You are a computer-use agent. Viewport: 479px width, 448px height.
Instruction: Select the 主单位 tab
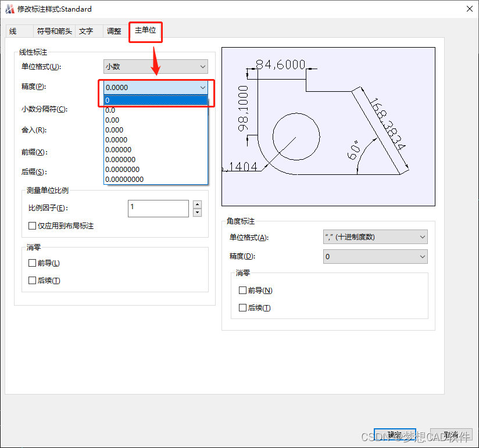(x=145, y=31)
